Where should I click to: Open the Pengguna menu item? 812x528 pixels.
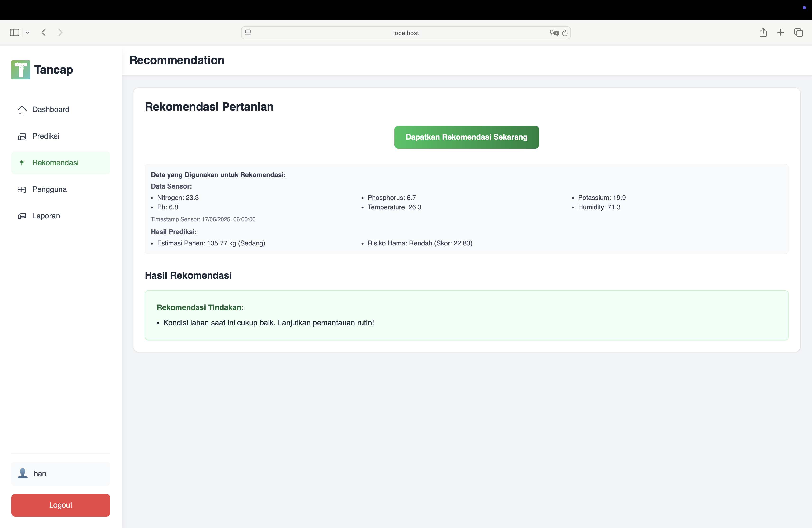(61, 189)
